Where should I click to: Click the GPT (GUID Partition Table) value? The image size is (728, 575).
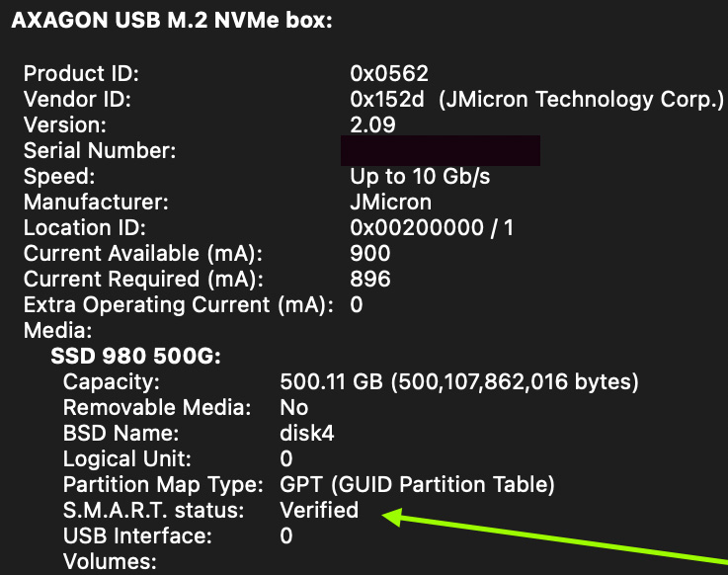(417, 485)
